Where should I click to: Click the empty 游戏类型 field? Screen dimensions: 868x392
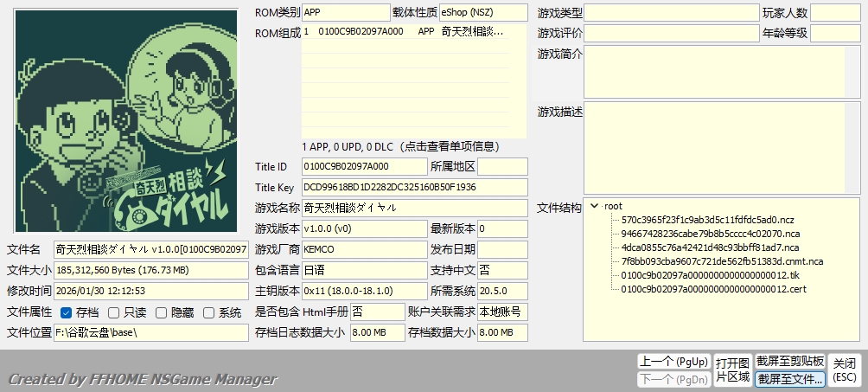[x=672, y=12]
